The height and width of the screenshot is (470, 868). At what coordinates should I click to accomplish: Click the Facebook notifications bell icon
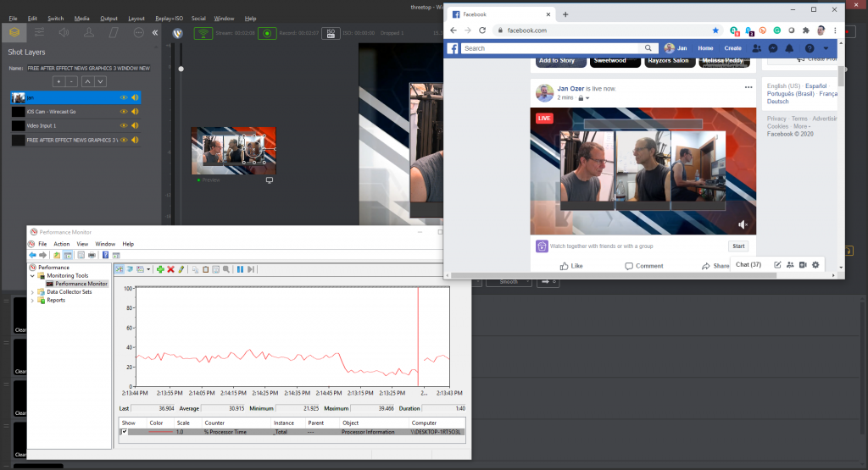(791, 48)
